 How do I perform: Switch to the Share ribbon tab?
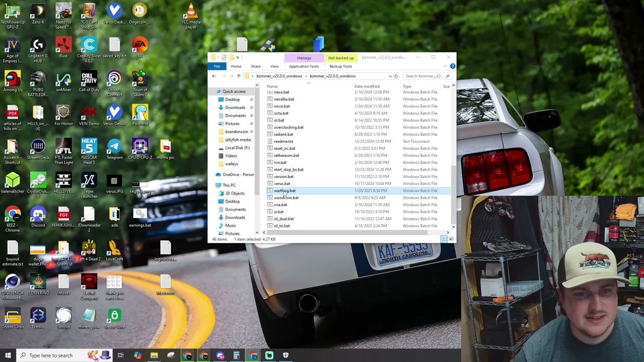256,66
